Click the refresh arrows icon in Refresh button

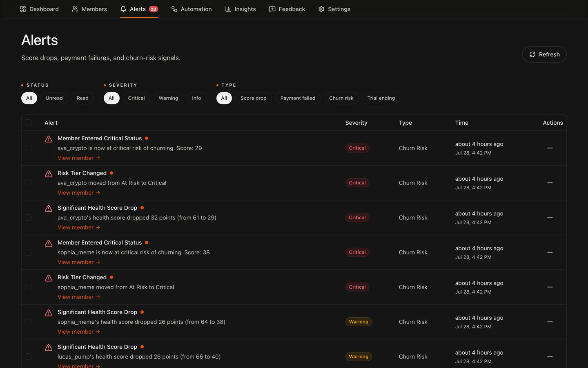(532, 54)
